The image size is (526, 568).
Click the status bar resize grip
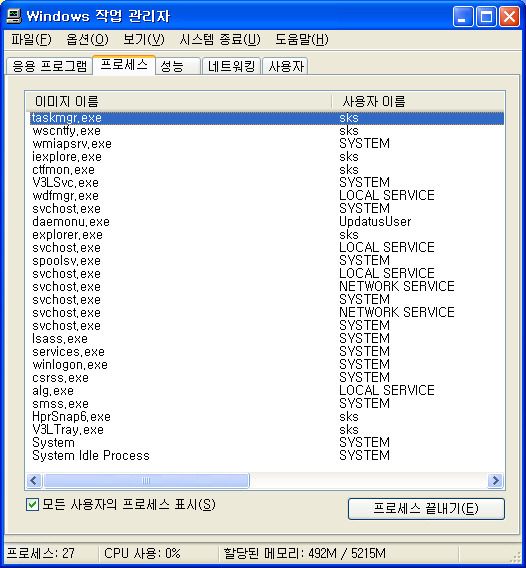[514, 556]
